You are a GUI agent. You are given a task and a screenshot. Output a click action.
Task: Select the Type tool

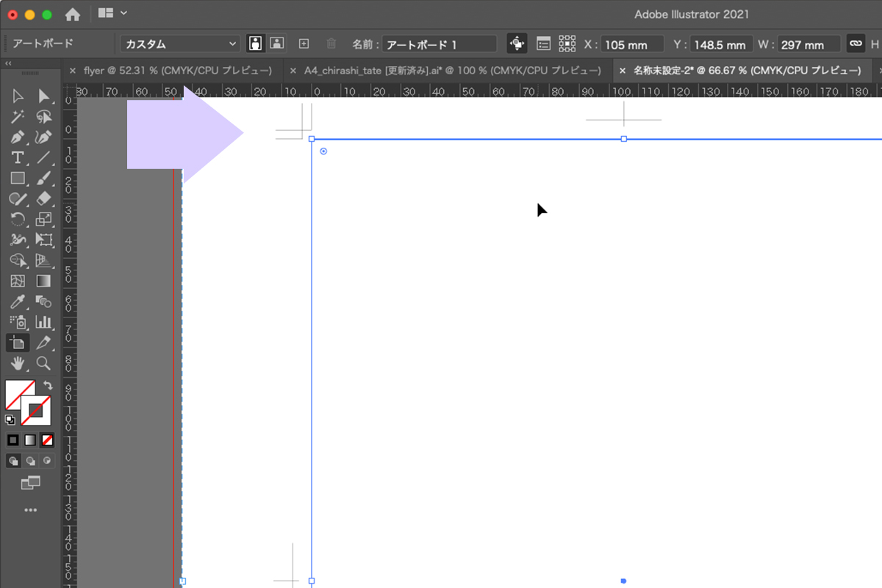18,157
